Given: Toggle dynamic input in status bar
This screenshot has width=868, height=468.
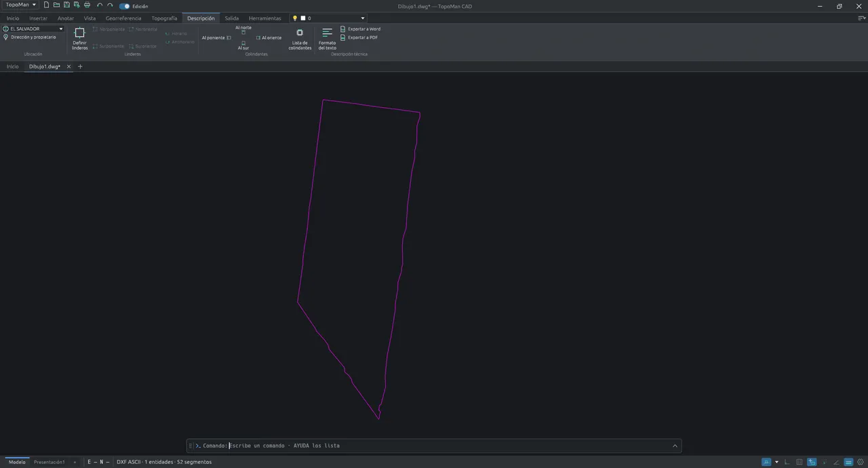Looking at the screenshot, I should click(x=812, y=462).
